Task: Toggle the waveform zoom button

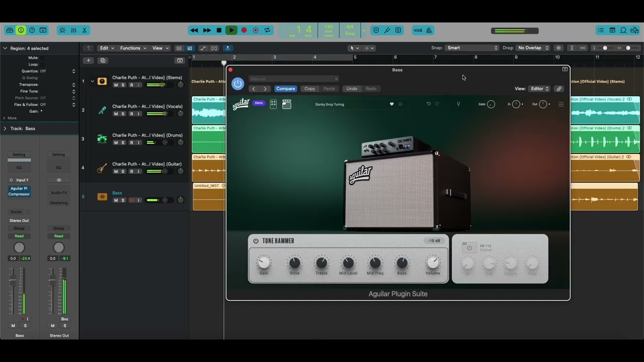Action: 558,48
